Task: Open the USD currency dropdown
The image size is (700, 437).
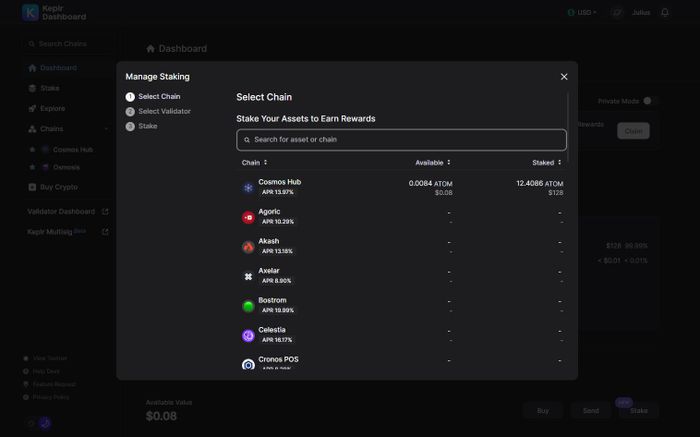Action: pos(582,12)
